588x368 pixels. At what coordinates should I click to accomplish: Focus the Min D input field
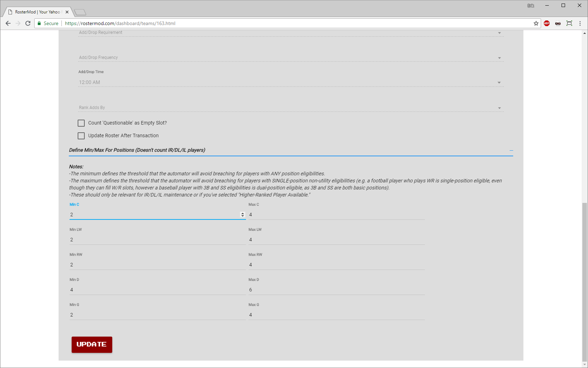(x=157, y=290)
